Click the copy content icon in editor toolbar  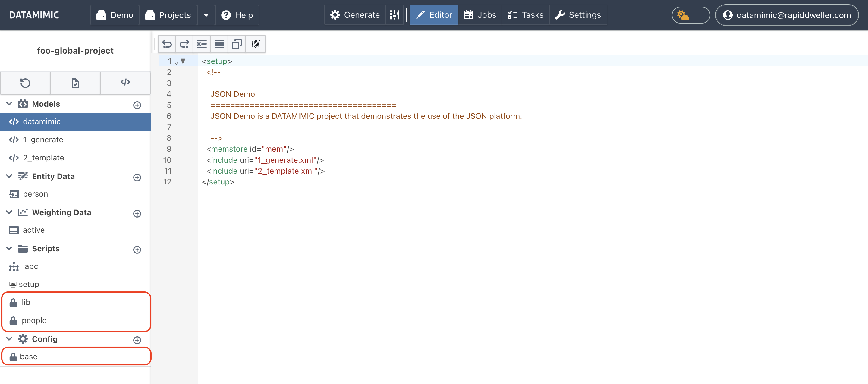[x=237, y=44]
